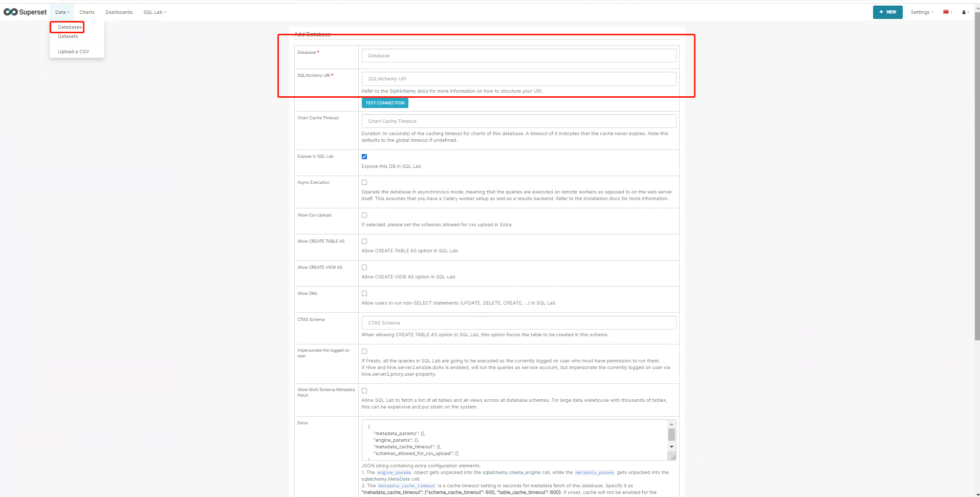Tick Impersonate the logged on user checkbox
The height and width of the screenshot is (497, 980).
click(364, 351)
